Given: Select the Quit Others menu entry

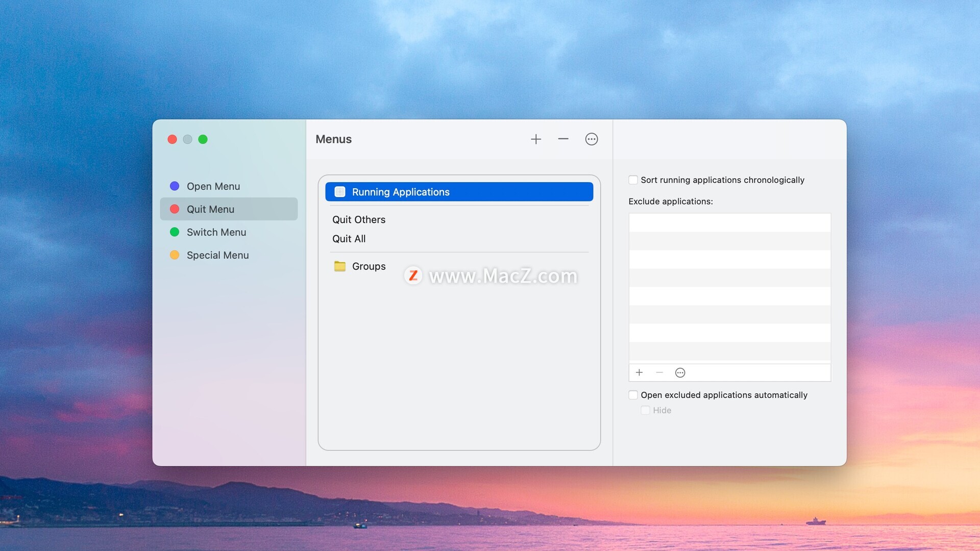Looking at the screenshot, I should [x=359, y=220].
